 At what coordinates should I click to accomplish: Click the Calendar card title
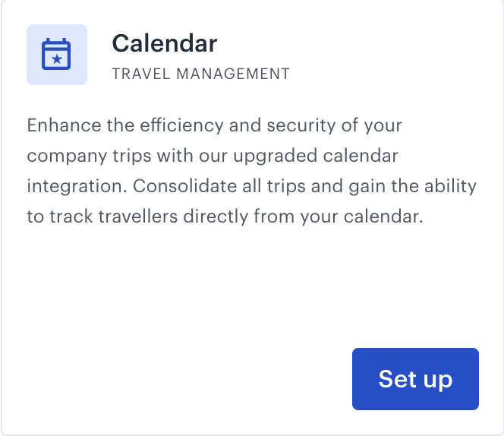[x=165, y=43]
